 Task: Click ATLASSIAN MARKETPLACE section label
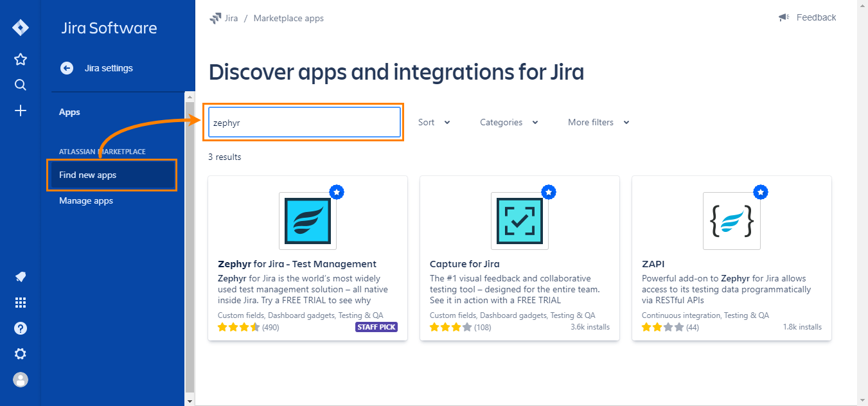pyautogui.click(x=102, y=152)
